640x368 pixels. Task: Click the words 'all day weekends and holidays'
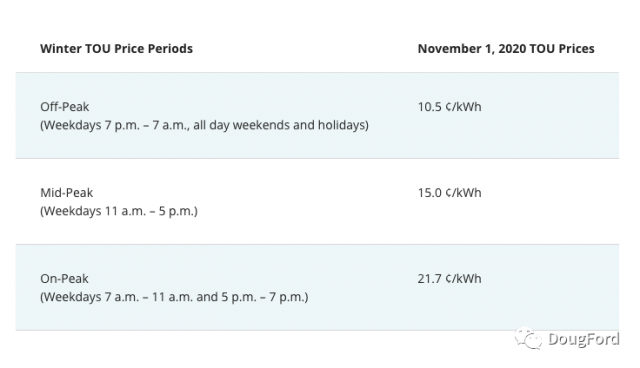279,125
